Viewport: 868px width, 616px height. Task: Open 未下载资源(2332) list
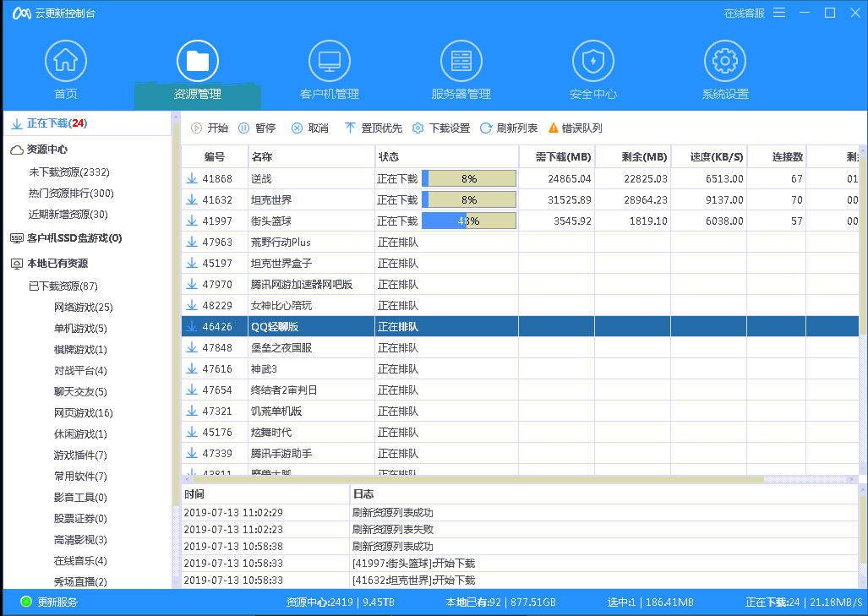coord(69,172)
